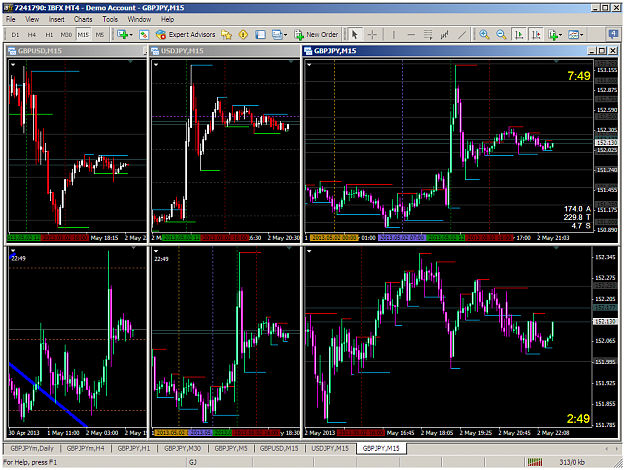Expand the templates dropdown arrow

582,35
